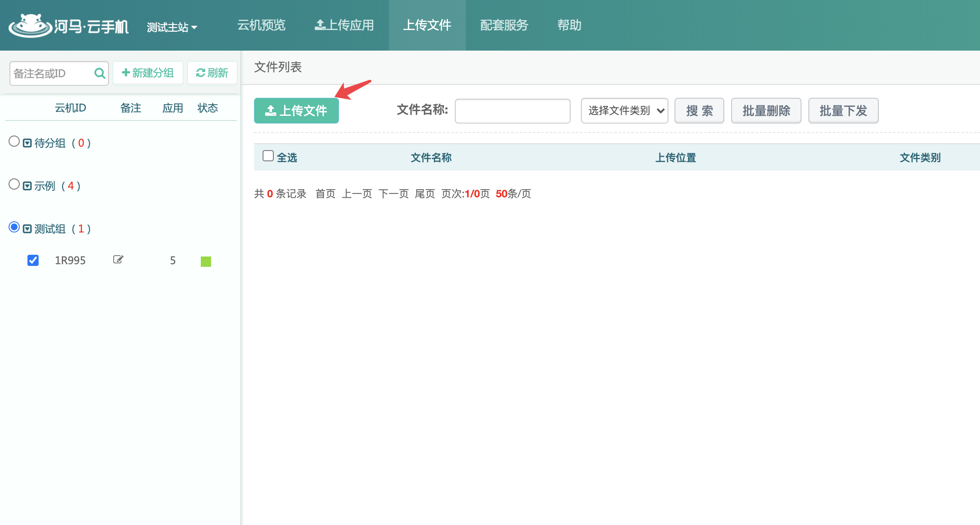Viewport: 980px width, 525px height.
Task: Click the 文件类别 column header
Action: [920, 158]
